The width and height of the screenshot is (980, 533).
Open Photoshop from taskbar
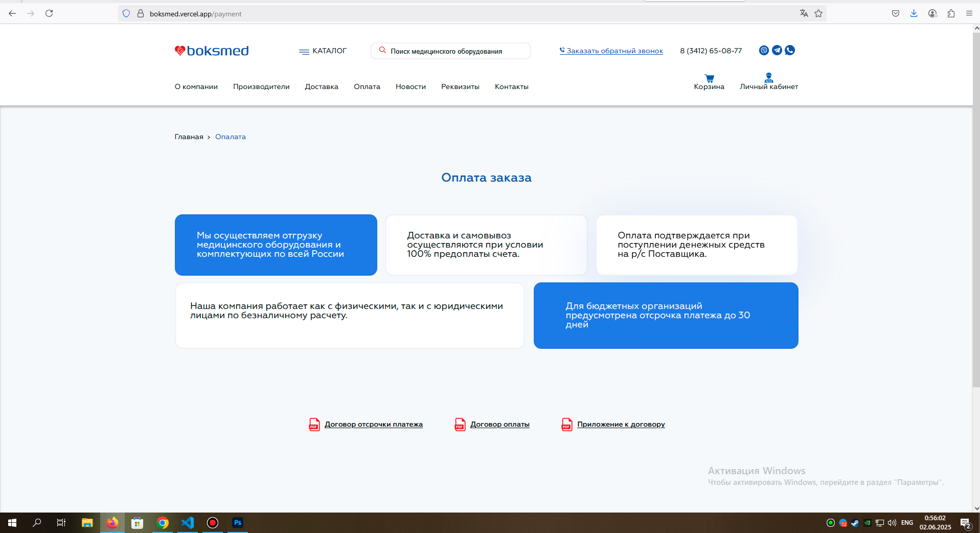238,523
